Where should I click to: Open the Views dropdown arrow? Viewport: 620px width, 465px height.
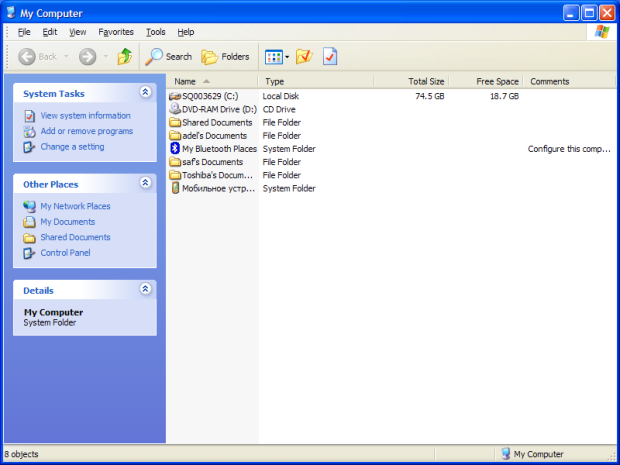pos(287,57)
